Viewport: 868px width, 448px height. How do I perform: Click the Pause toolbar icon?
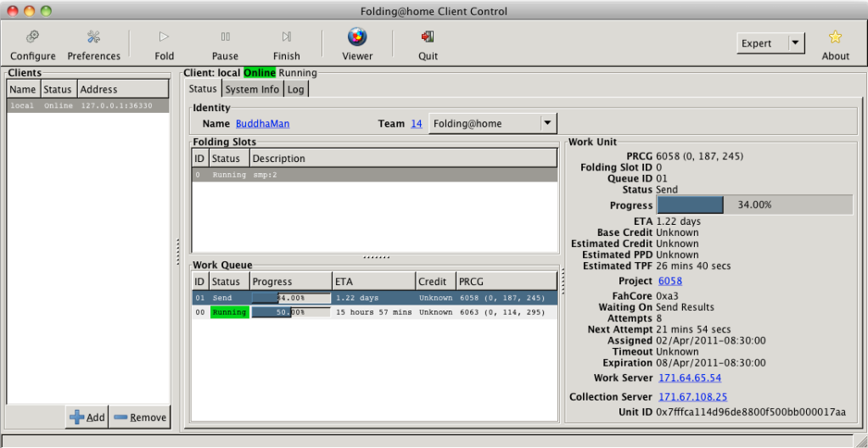click(226, 37)
